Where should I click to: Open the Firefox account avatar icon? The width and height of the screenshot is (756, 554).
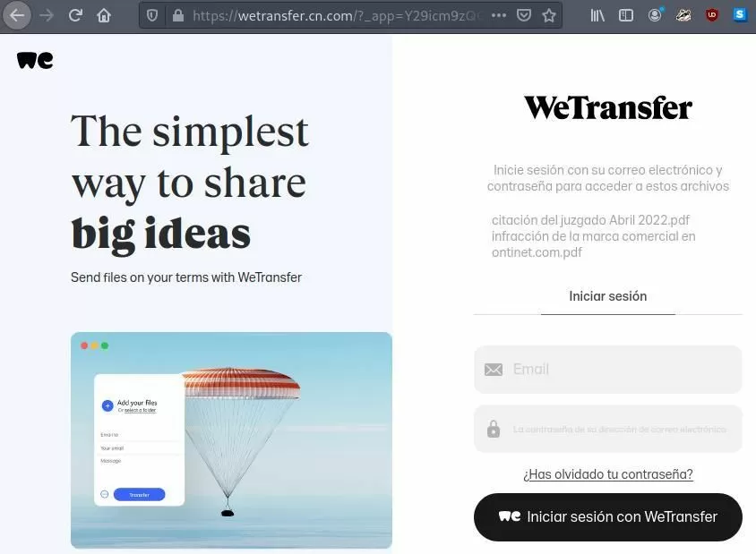pyautogui.click(x=655, y=15)
